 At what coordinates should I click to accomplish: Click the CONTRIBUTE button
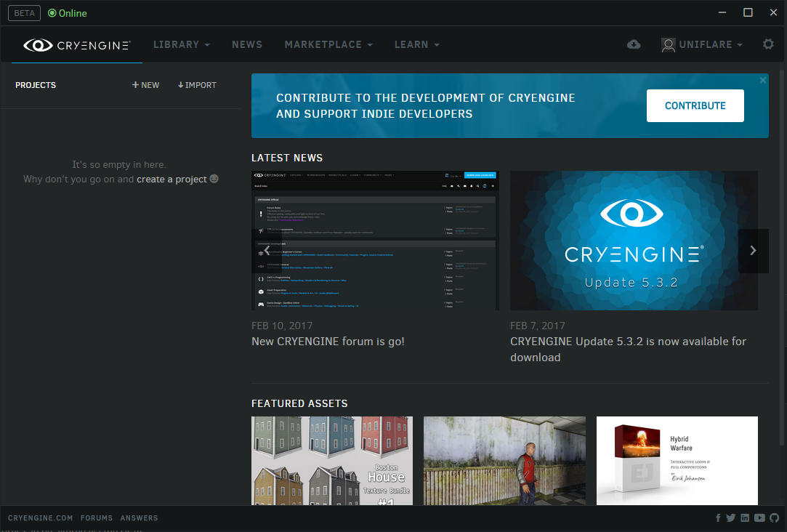pos(695,105)
